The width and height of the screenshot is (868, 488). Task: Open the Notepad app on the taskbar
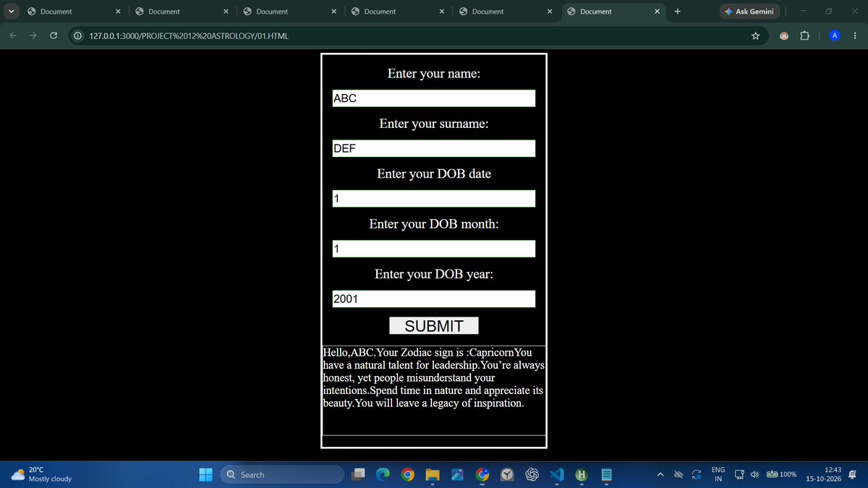[x=607, y=474]
